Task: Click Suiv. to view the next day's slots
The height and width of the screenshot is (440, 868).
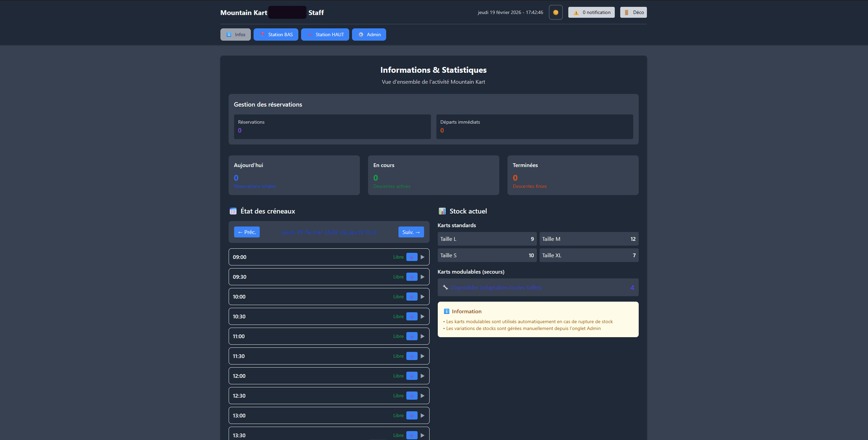Action: click(411, 232)
